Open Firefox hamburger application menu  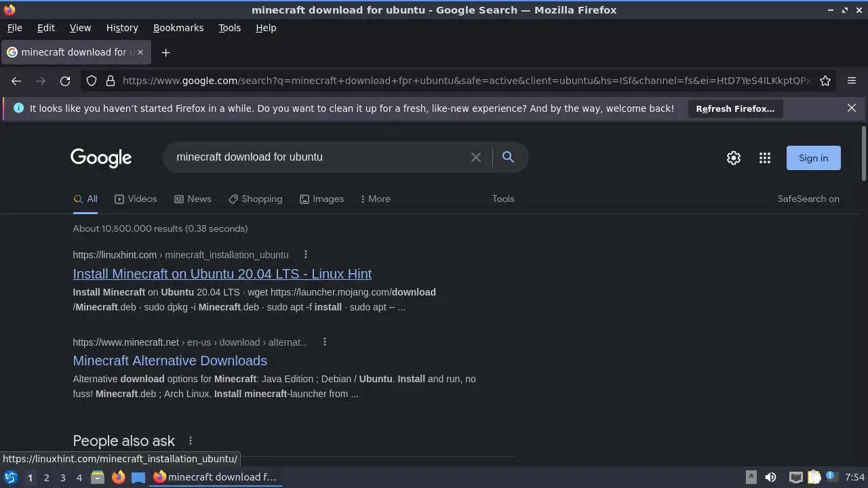click(x=852, y=81)
